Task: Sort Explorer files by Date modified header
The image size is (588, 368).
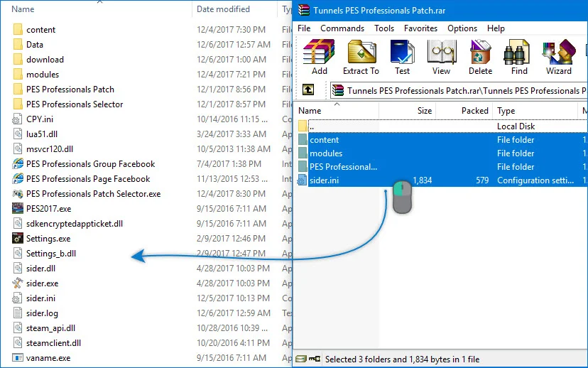Action: pyautogui.click(x=223, y=9)
